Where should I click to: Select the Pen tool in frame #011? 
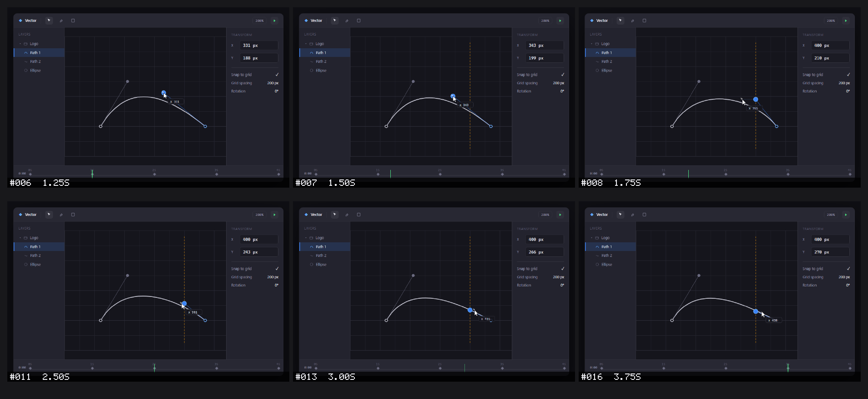[x=61, y=215]
